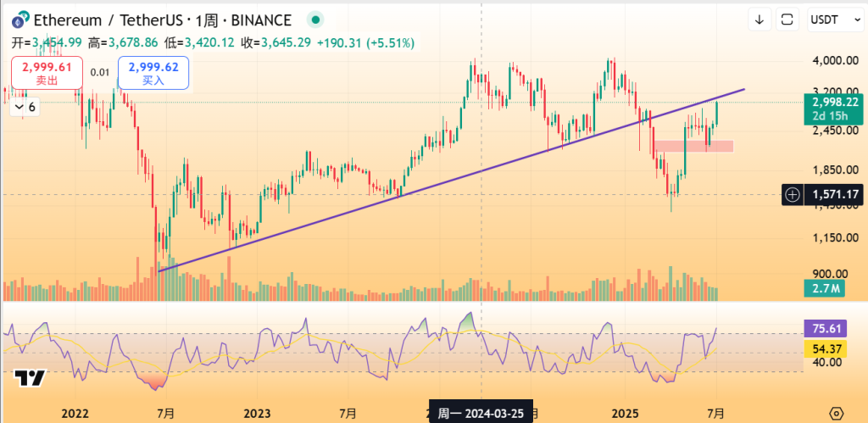Click the 2025 label on time axis
This screenshot has height=423, width=868.
pos(625,414)
